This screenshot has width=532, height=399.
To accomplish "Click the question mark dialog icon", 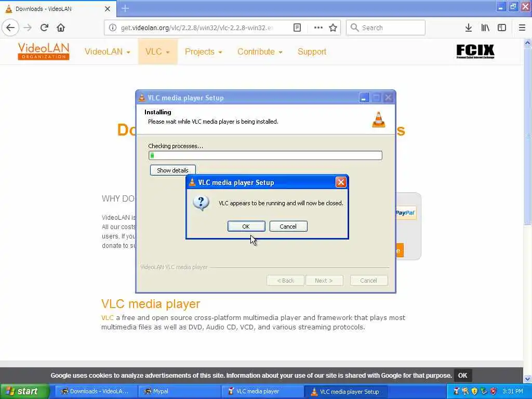I will tap(201, 203).
